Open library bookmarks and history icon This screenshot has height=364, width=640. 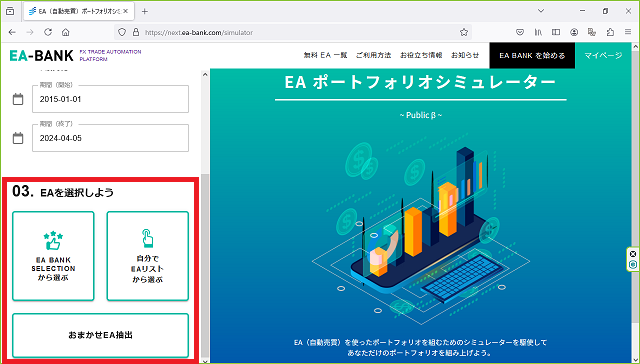(x=538, y=32)
